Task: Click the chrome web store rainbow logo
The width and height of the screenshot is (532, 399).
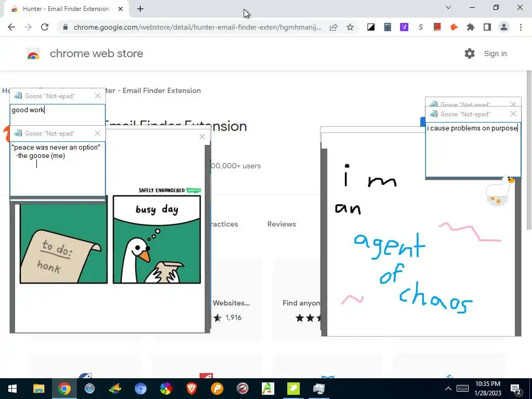Action: [x=33, y=54]
